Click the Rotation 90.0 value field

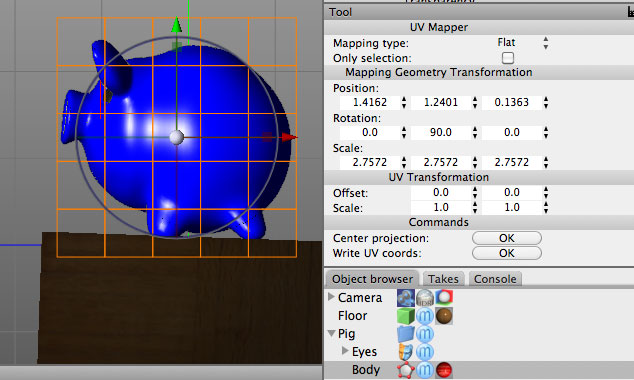point(440,132)
